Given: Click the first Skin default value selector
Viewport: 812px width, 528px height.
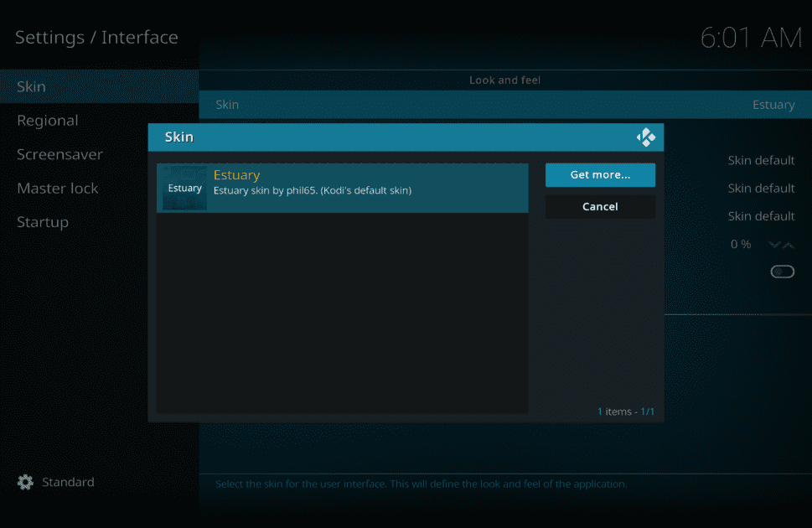Looking at the screenshot, I should pyautogui.click(x=760, y=160).
